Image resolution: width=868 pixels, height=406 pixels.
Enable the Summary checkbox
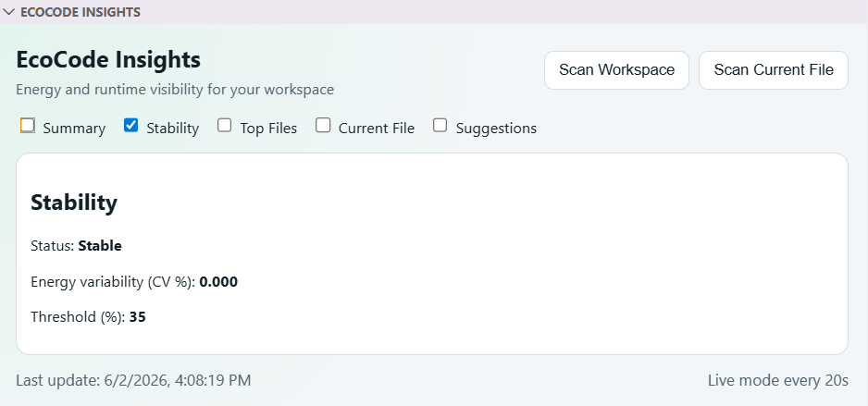tap(27, 126)
